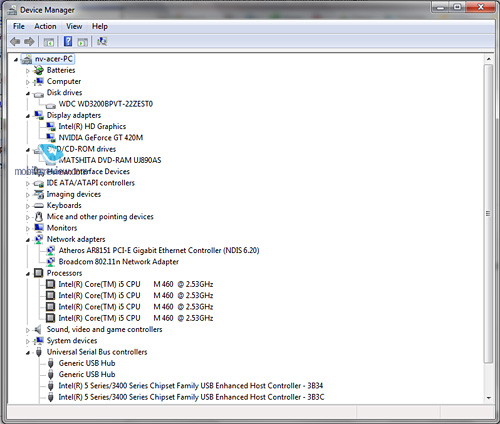Image resolution: width=500 pixels, height=424 pixels.
Task: Select USB Enhanced Host Controller - 3B3C
Action: tap(191, 397)
